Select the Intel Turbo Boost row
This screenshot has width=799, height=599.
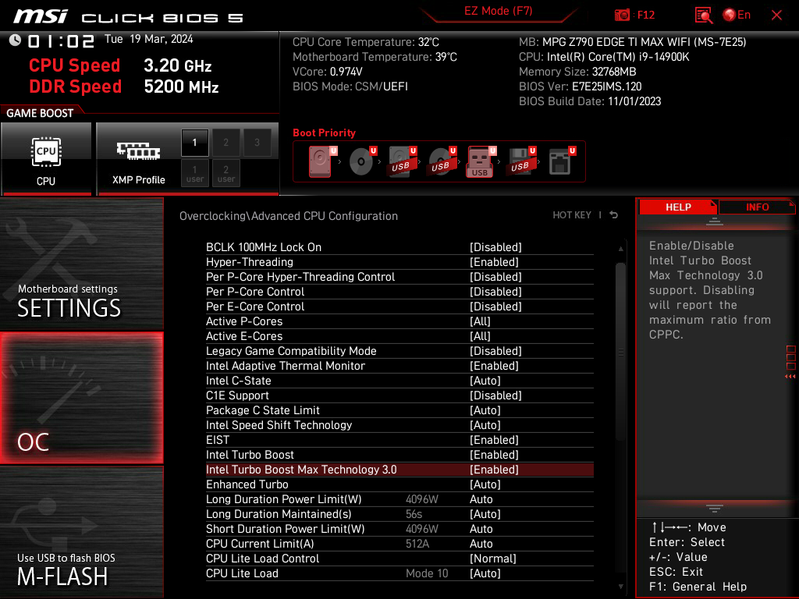(400, 455)
